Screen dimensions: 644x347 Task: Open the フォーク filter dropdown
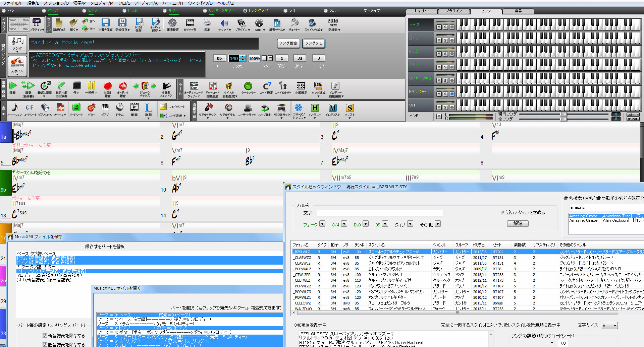[322, 224]
